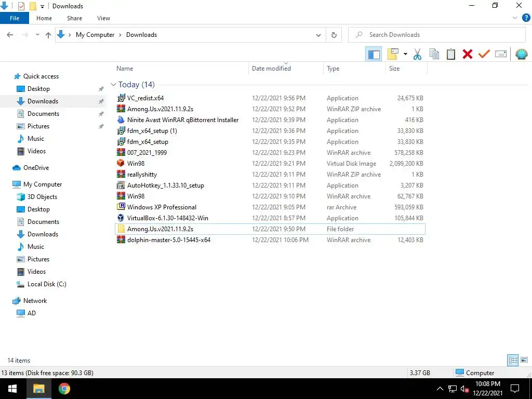Open Google Chrome from the taskbar

[x=64, y=389]
